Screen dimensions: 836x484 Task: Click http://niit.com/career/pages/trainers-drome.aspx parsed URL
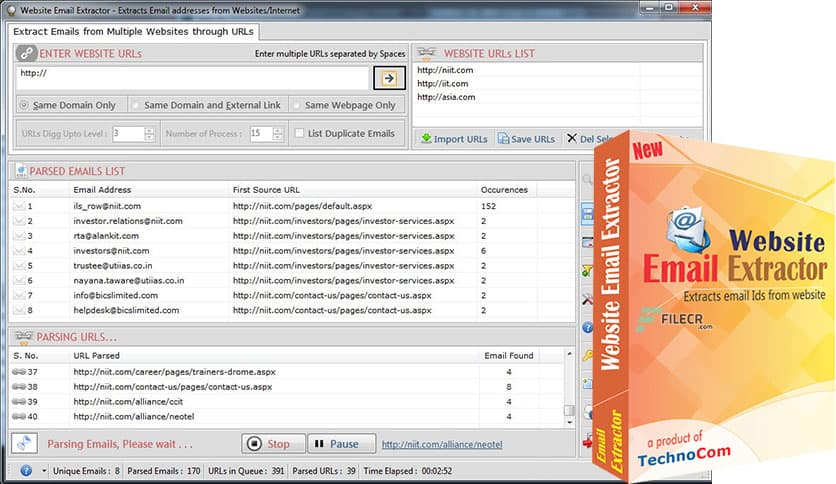click(x=174, y=372)
